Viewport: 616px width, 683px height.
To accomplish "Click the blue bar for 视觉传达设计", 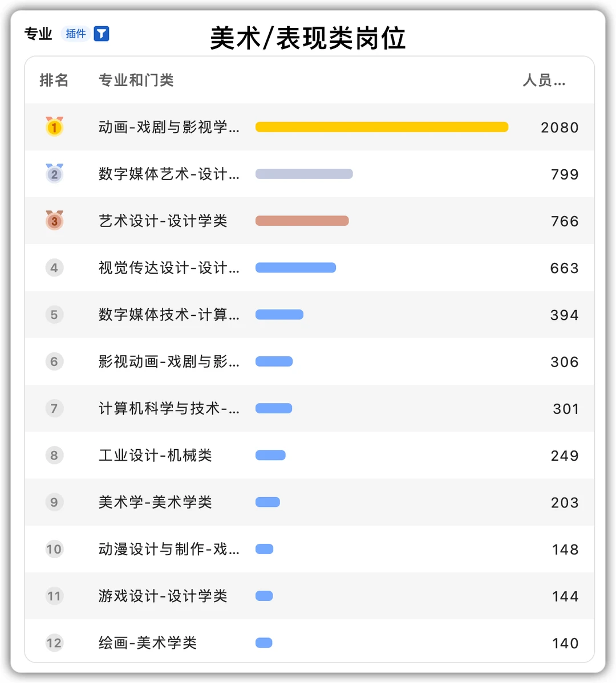I will pos(295,268).
